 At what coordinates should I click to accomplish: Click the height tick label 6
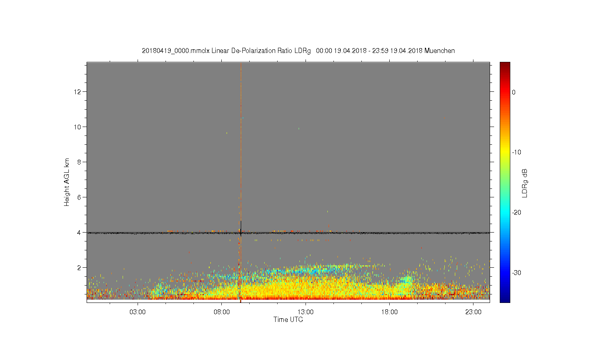tap(79, 197)
